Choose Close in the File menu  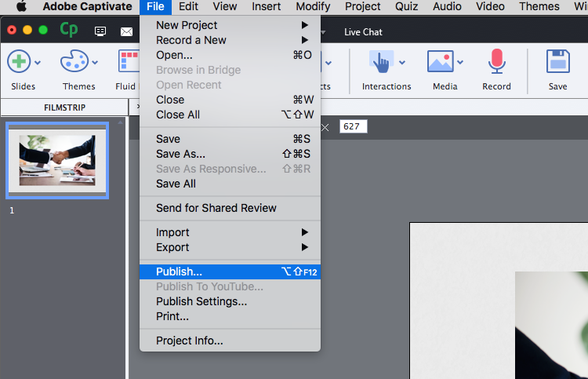coord(230,100)
